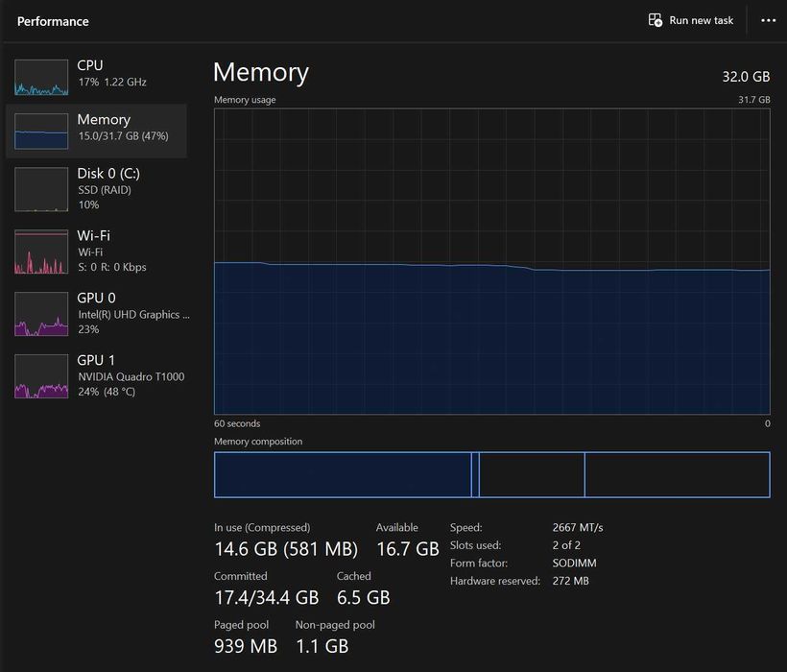This screenshot has height=672, width=787.
Task: Click the GPU 0 mini graph thumbnail
Action: coord(41,314)
